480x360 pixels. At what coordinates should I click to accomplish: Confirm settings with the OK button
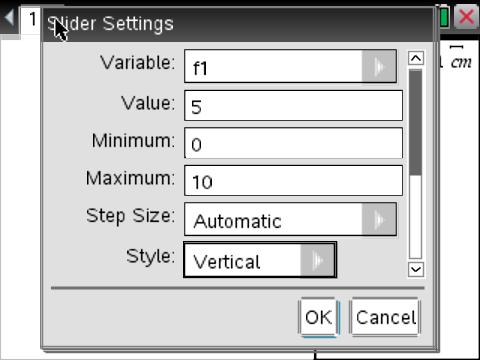pyautogui.click(x=319, y=317)
